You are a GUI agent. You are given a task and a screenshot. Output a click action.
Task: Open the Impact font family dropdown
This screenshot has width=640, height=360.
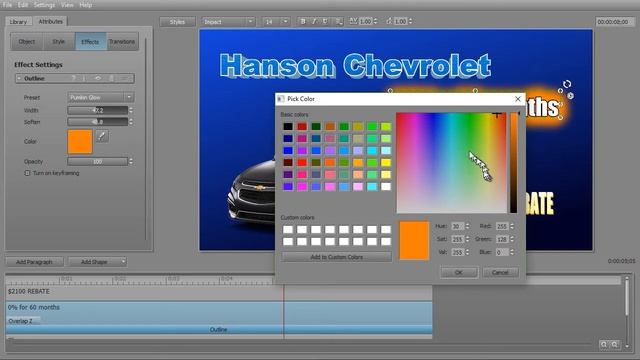(228, 22)
